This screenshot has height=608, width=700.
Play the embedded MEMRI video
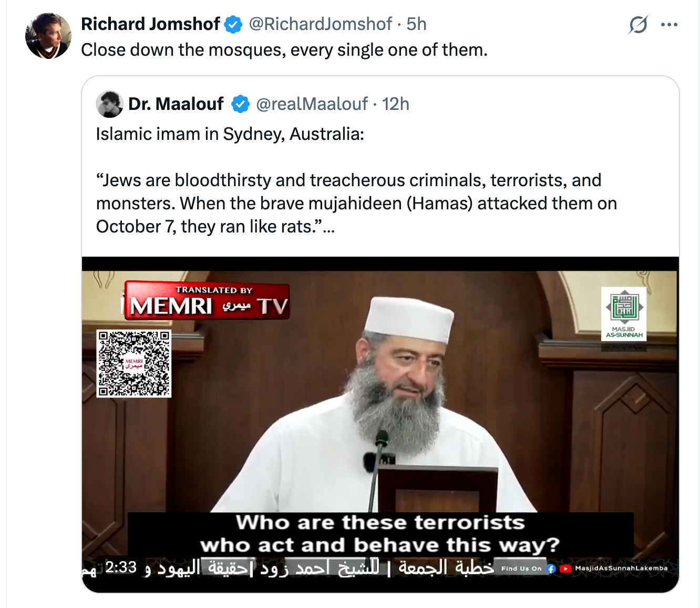point(380,424)
